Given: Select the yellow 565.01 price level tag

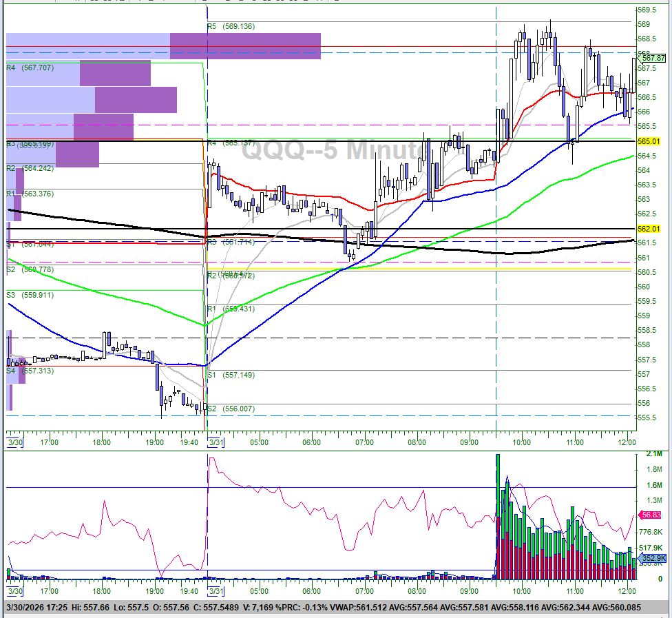Looking at the screenshot, I should tap(649, 141).
